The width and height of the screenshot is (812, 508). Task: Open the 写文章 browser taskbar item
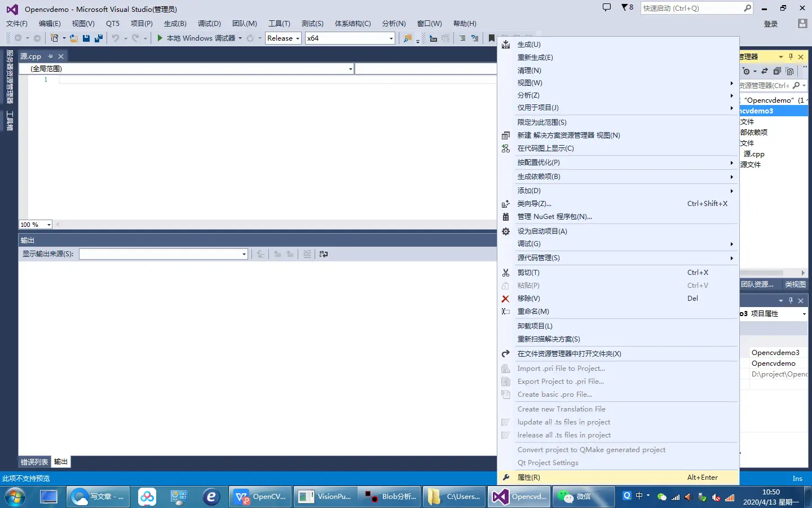[98, 497]
